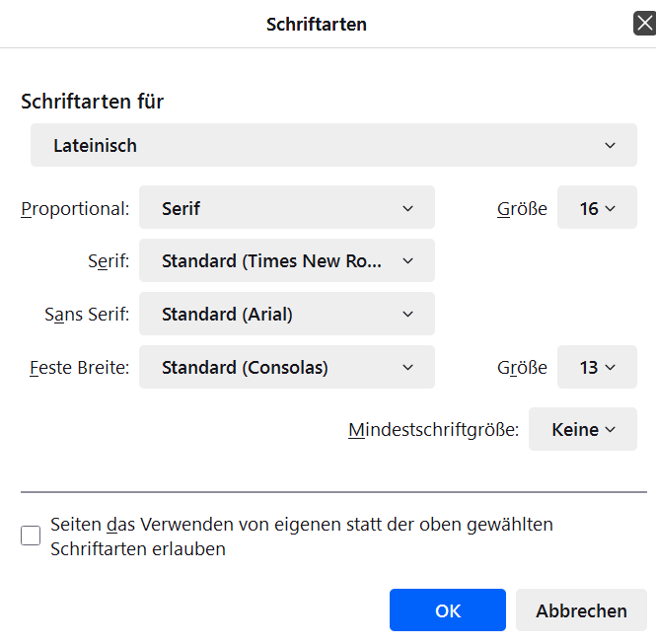Expand the Standard (Times New Roman) Serif dropdown

(286, 261)
